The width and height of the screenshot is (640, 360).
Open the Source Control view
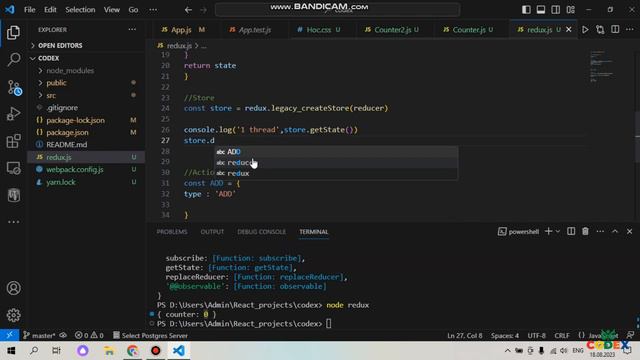tap(14, 87)
